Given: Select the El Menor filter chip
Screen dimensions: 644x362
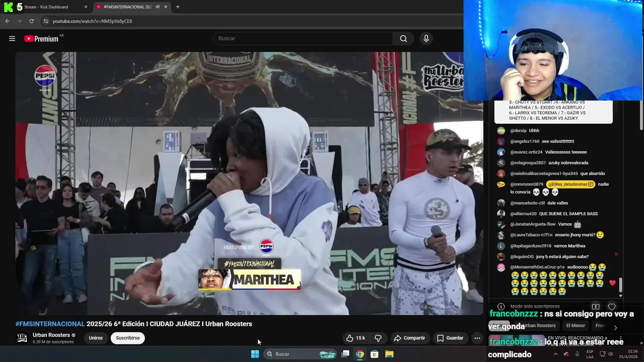Looking at the screenshot, I should coord(576,326).
